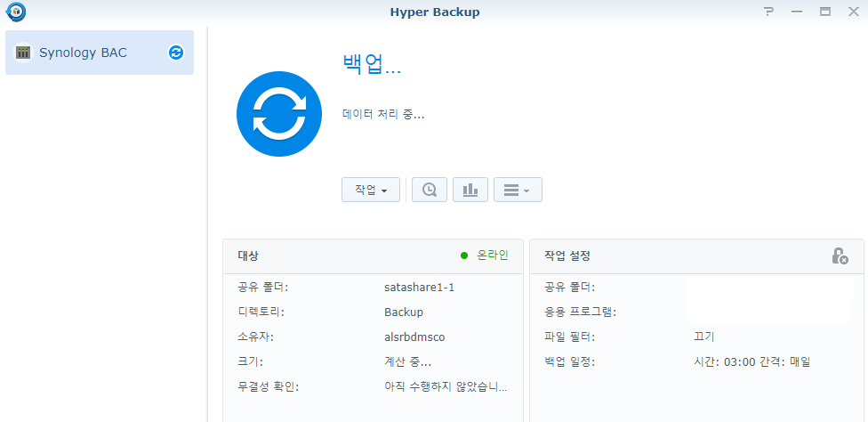Open help with the question mark icon
The image size is (868, 422).
click(x=768, y=12)
